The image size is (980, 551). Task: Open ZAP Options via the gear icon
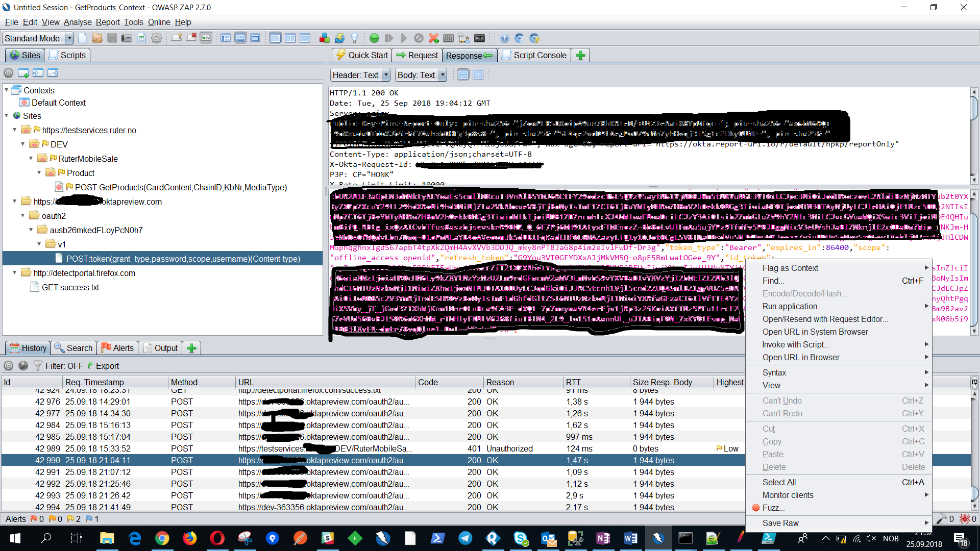pyautogui.click(x=157, y=38)
